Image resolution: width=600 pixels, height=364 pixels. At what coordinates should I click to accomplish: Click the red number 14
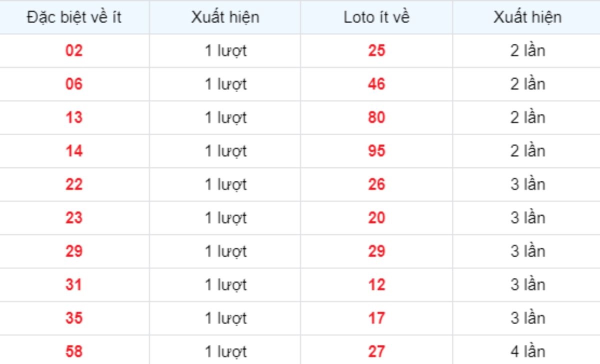click(74, 151)
